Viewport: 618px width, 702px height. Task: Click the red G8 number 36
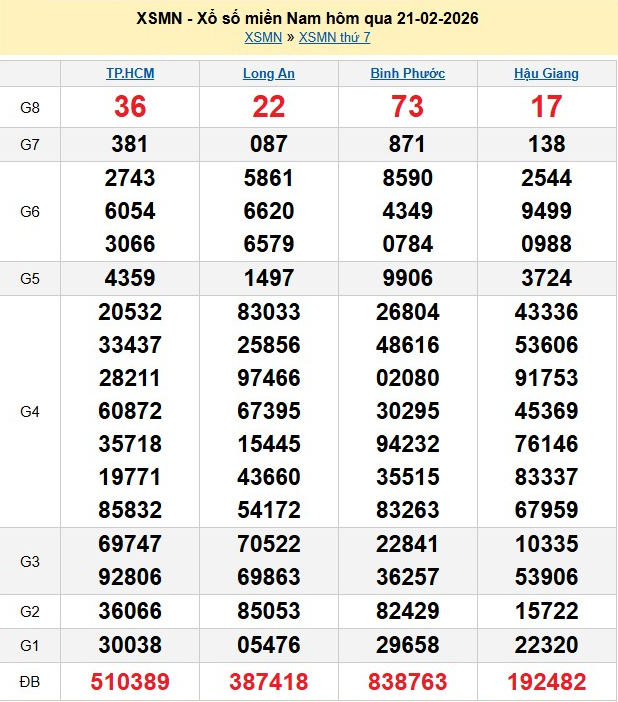(130, 107)
